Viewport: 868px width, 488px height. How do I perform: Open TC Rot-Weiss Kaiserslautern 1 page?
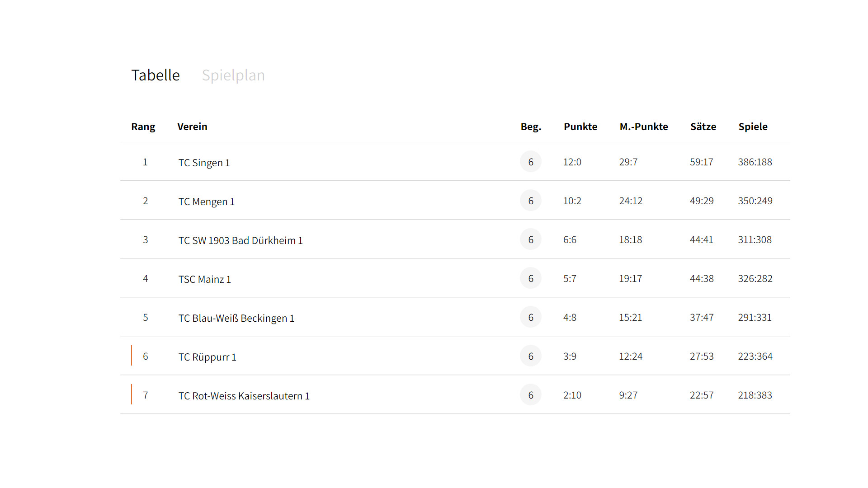tap(244, 396)
